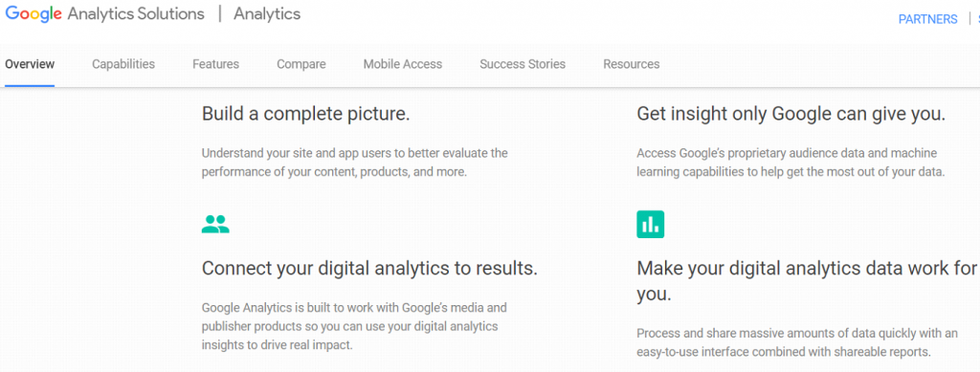View the Success Stories tab
980x372 pixels.
[523, 64]
